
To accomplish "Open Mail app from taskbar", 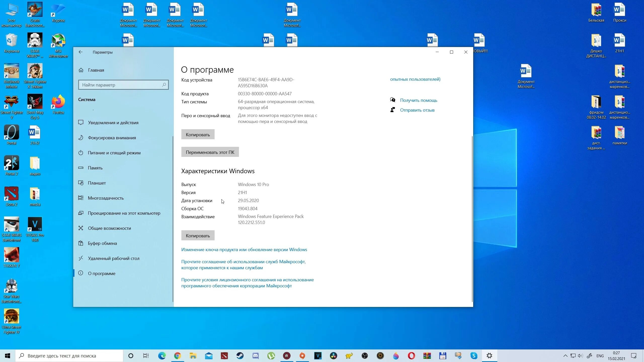I will [x=209, y=356].
